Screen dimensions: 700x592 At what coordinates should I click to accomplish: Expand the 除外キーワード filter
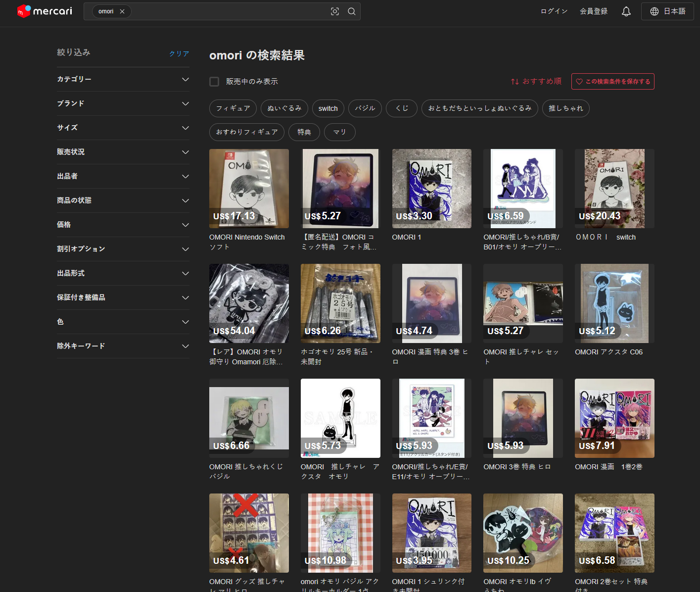tap(123, 346)
